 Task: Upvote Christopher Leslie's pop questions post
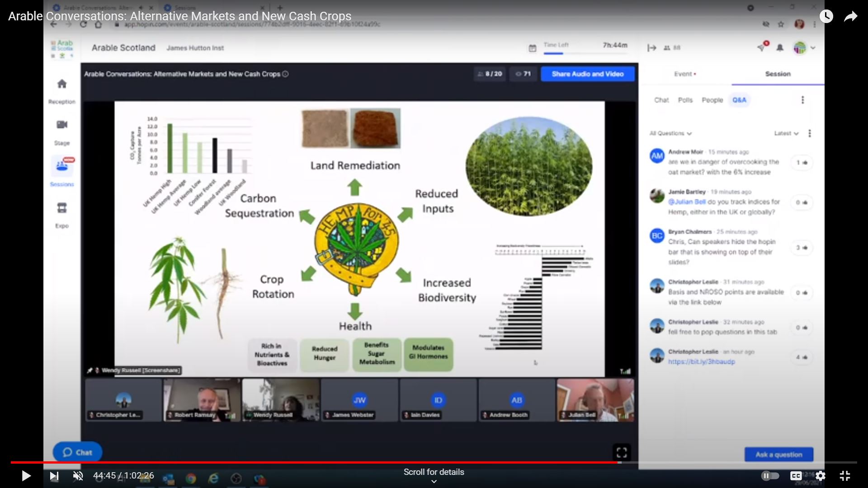tap(802, 328)
